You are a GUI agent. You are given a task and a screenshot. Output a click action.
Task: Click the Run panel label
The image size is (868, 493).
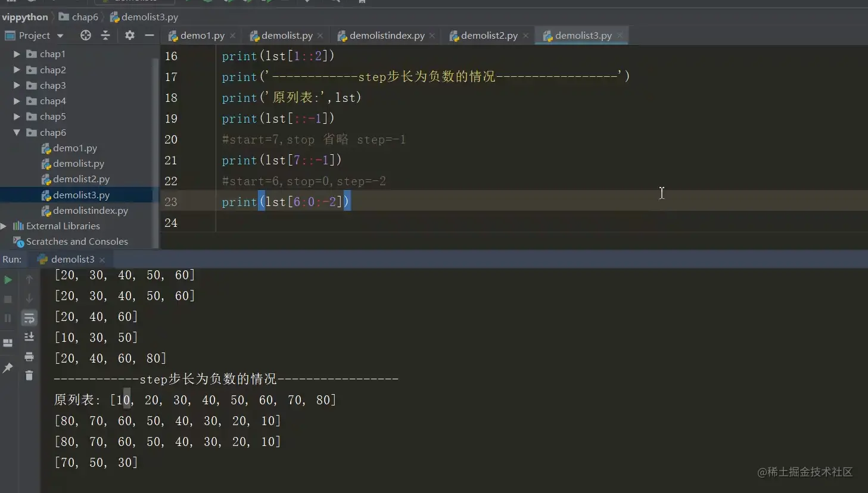[x=12, y=260]
